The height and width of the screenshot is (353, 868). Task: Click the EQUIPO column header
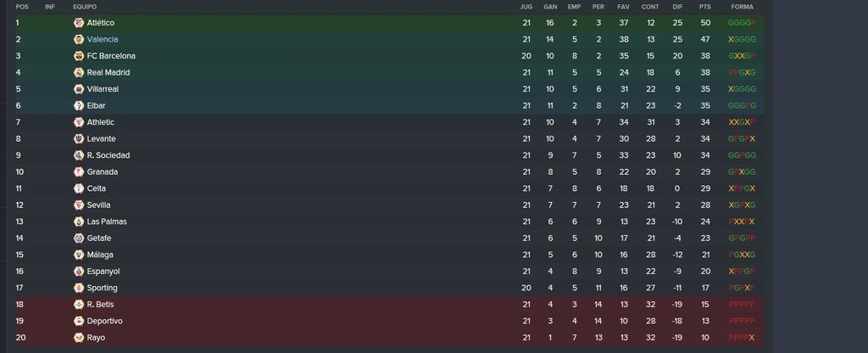click(x=85, y=7)
